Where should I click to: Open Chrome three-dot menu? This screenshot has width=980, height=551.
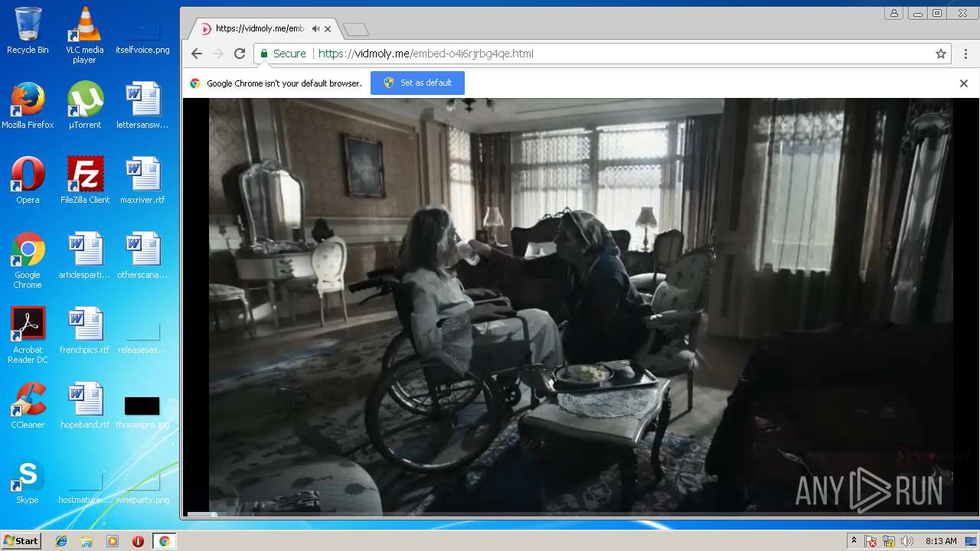coord(966,54)
